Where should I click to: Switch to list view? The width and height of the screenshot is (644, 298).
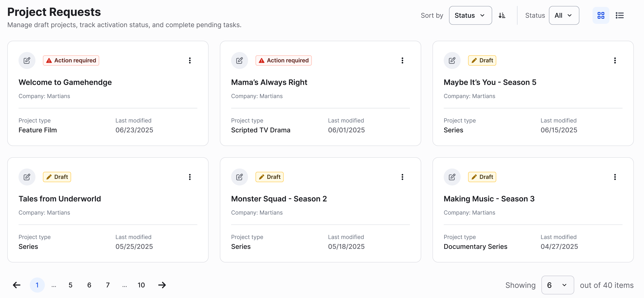(x=620, y=15)
